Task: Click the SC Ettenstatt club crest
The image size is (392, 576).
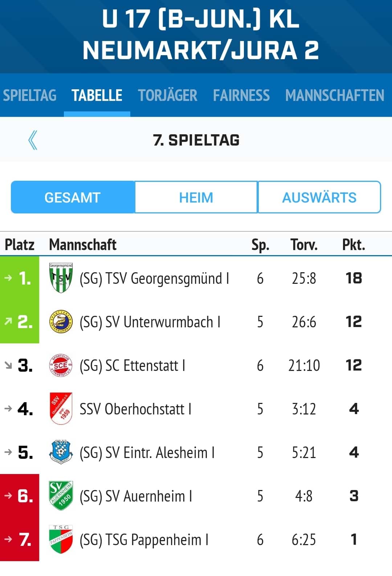Action: (x=61, y=365)
